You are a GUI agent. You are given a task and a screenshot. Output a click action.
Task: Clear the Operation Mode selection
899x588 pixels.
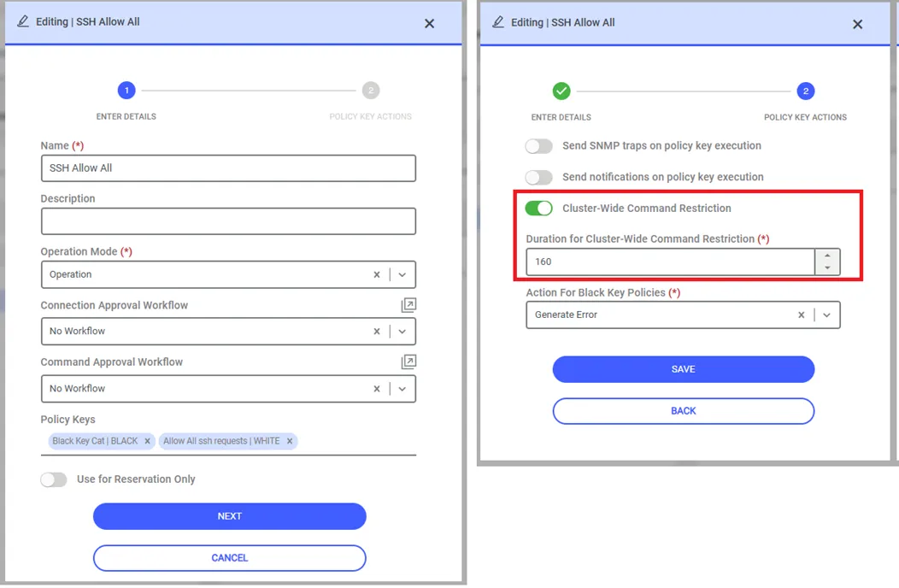(x=377, y=275)
